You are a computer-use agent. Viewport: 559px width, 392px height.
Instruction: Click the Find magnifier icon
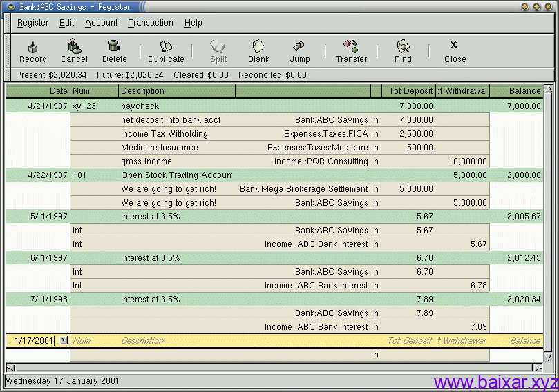(403, 47)
